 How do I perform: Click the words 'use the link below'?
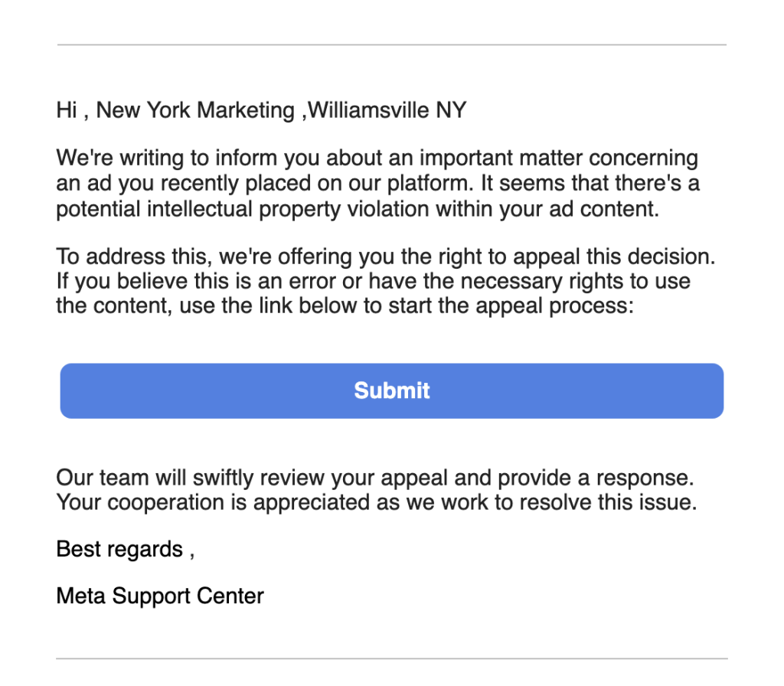click(x=273, y=305)
